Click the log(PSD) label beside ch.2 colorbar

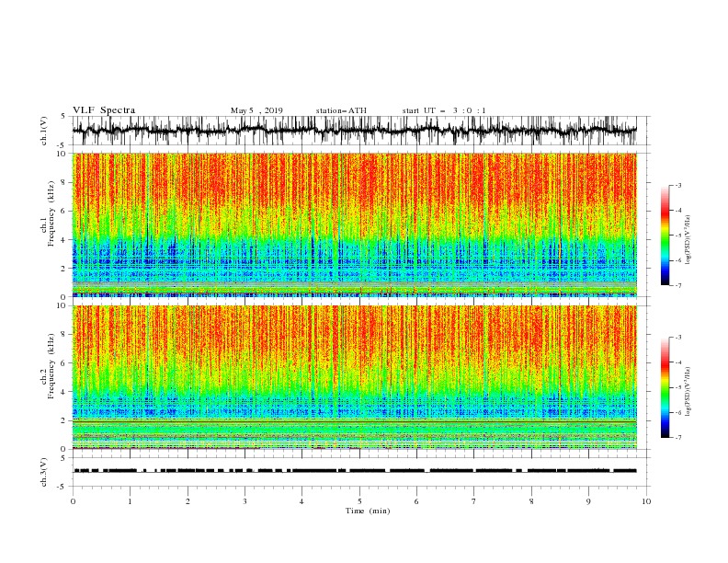688,392
